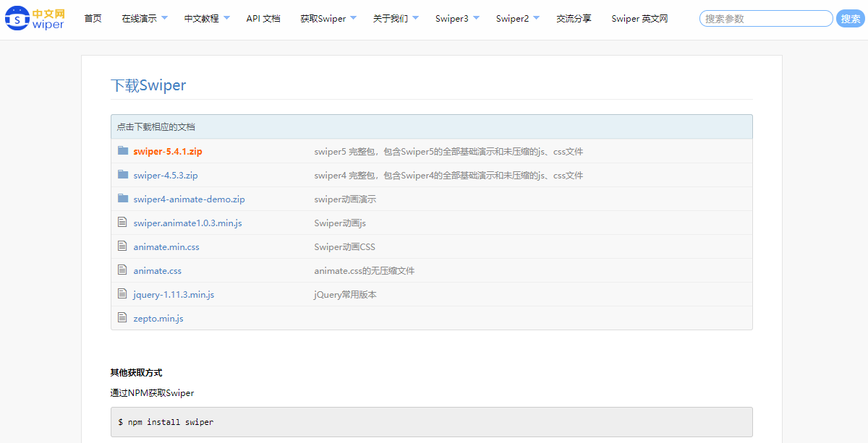Expand the 在线演示 dropdown arrow
Screen dimensions: 868x443
[164, 18]
